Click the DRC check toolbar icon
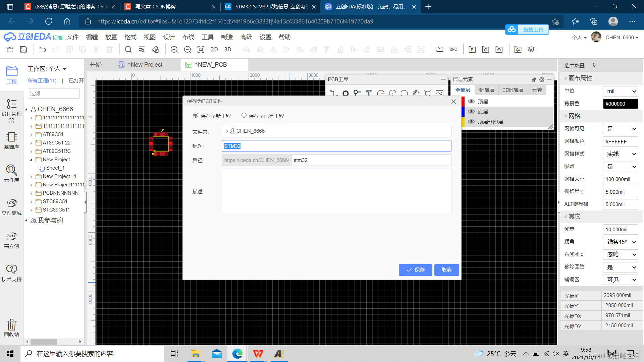 (x=453, y=50)
